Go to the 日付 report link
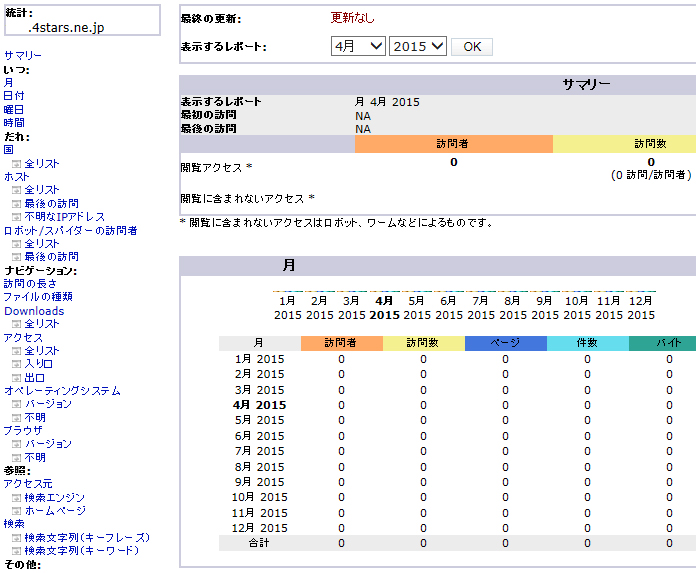The height and width of the screenshot is (573, 696). [14, 96]
